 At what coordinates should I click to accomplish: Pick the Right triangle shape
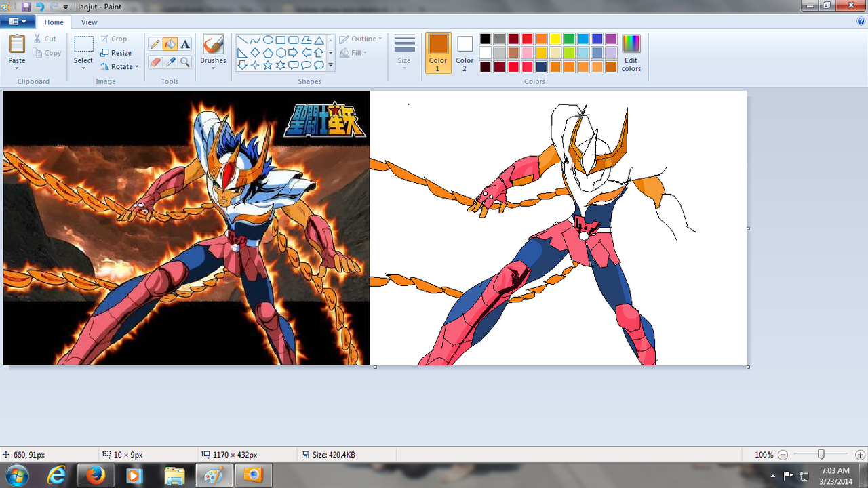pos(242,53)
